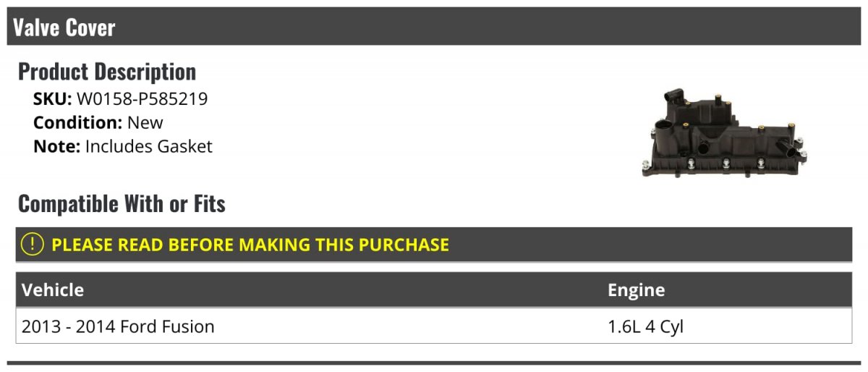Select the Condition: New line
The width and height of the screenshot is (868, 372).
pos(98,123)
